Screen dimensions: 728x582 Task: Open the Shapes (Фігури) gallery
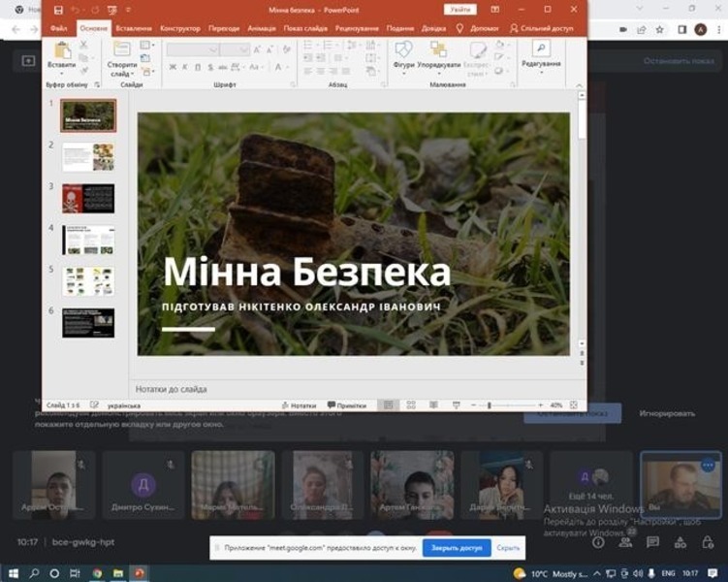tap(403, 51)
